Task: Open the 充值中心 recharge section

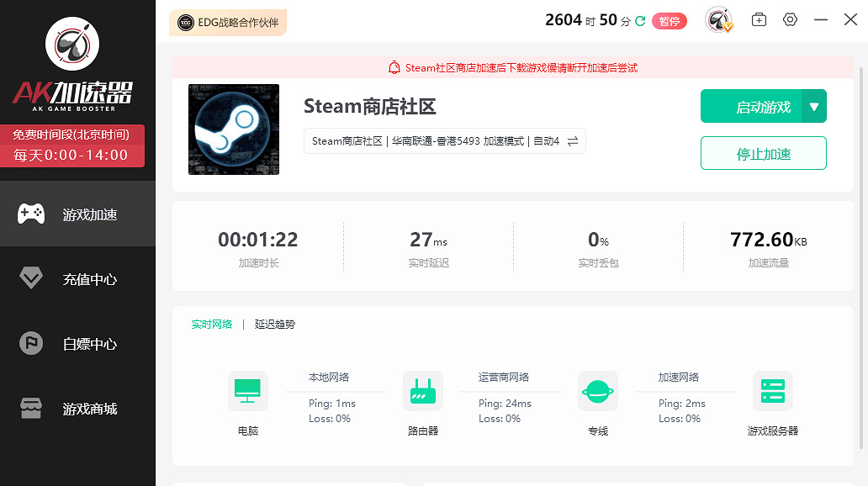Action: tap(31, 278)
